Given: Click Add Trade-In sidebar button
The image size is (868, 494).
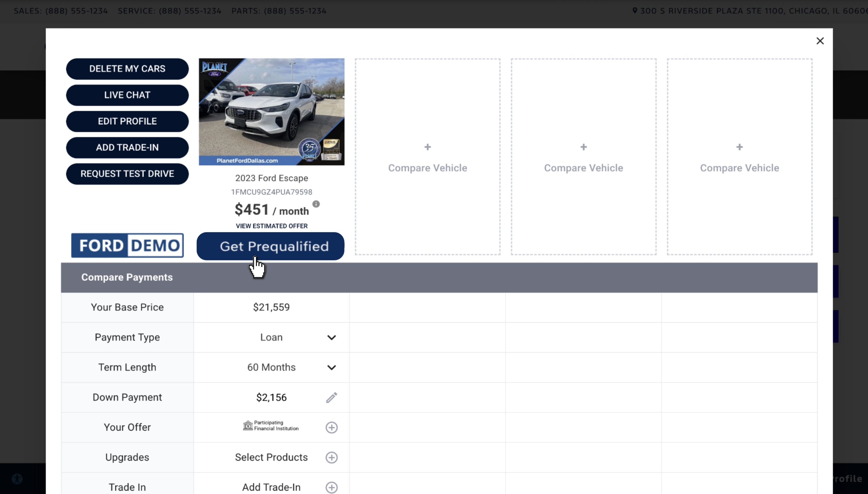Looking at the screenshot, I should [127, 147].
